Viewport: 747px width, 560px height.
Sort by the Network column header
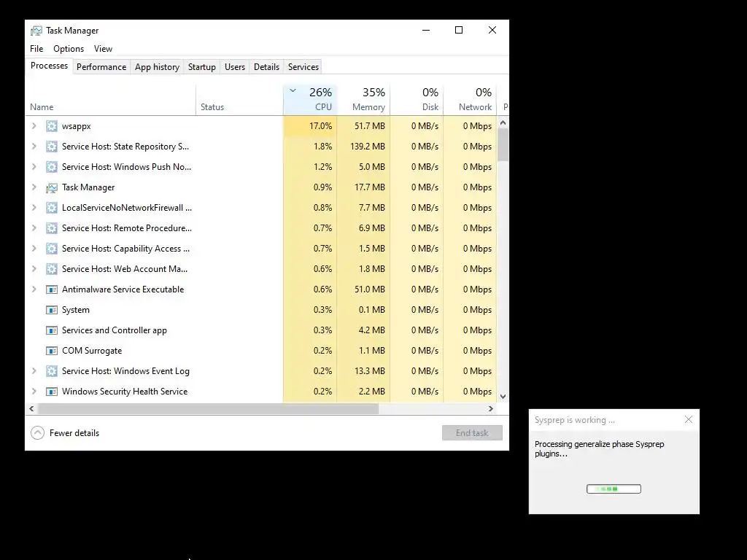click(470, 99)
